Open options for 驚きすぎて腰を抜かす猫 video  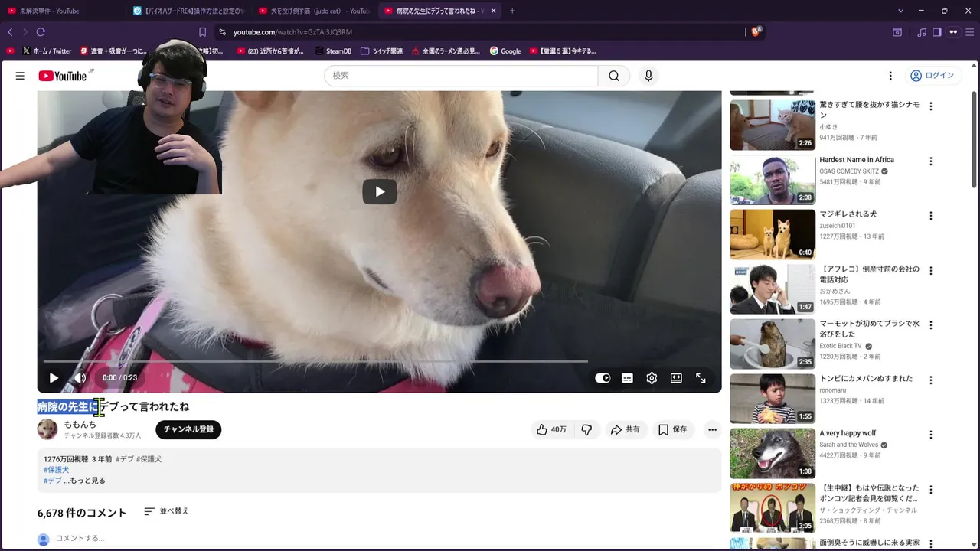pos(931,106)
